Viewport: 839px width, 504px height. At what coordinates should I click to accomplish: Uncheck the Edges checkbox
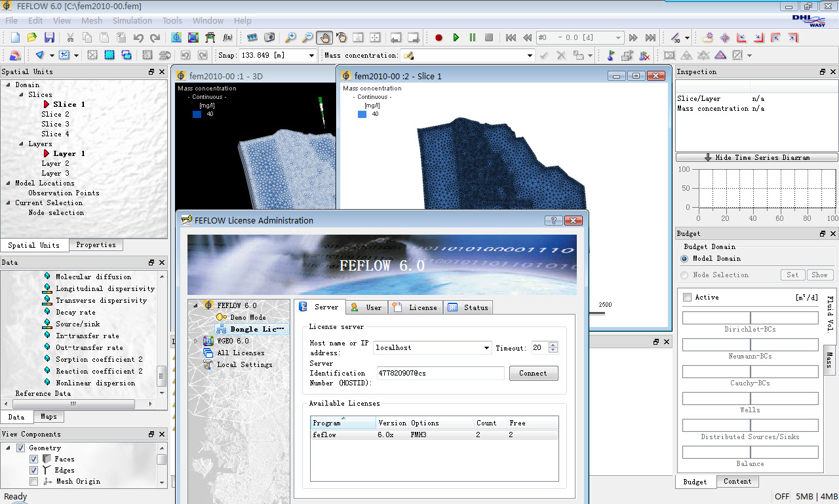(x=33, y=471)
